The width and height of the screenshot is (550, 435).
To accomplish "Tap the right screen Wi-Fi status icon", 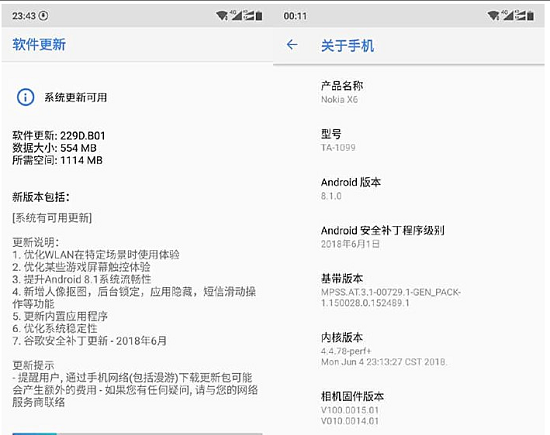I will 493,15.
